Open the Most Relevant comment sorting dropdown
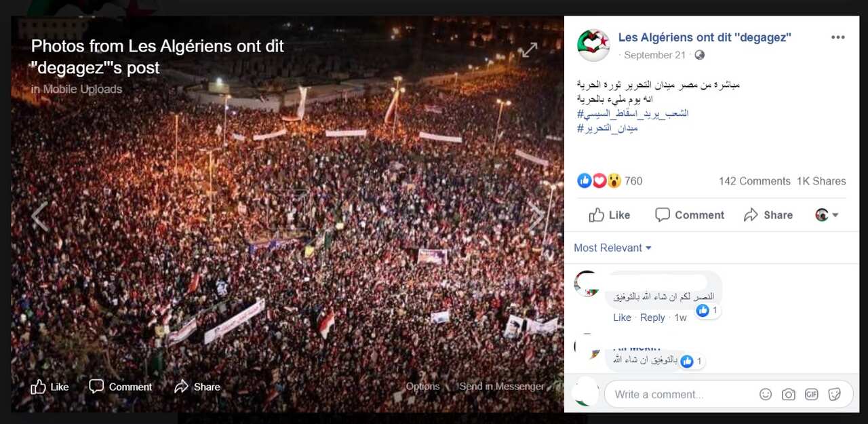 pyautogui.click(x=612, y=248)
